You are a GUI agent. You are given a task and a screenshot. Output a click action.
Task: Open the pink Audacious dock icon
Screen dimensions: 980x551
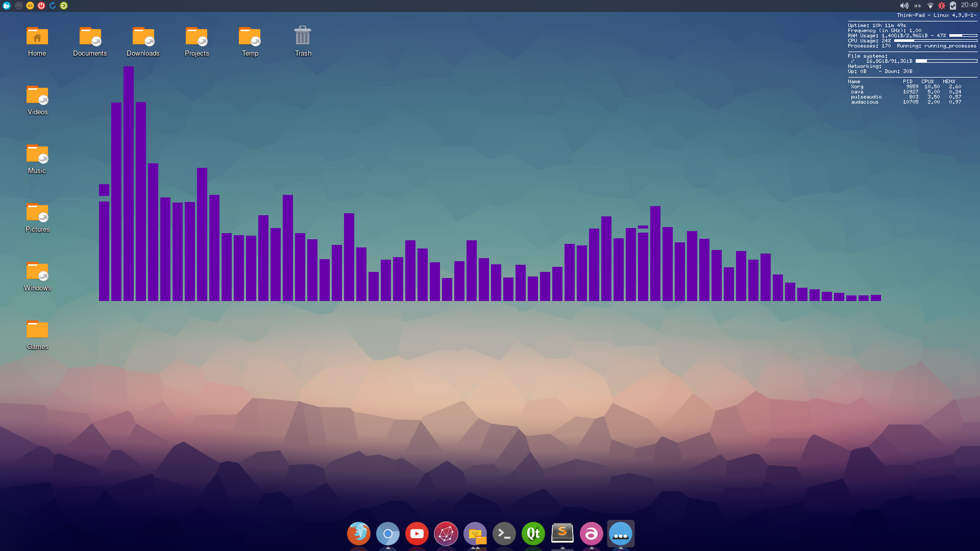[592, 534]
